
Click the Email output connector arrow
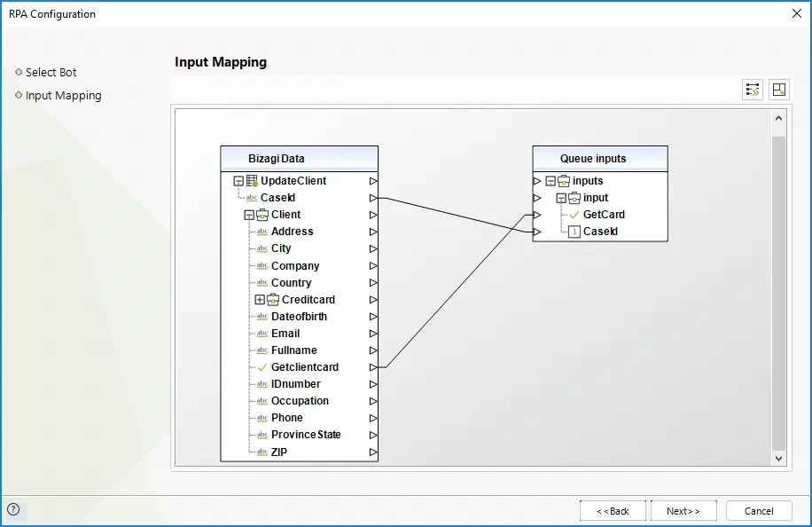(373, 334)
